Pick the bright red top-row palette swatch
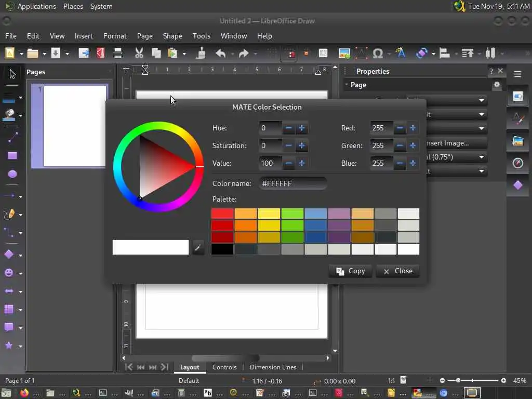The image size is (532, 399). pos(222,214)
